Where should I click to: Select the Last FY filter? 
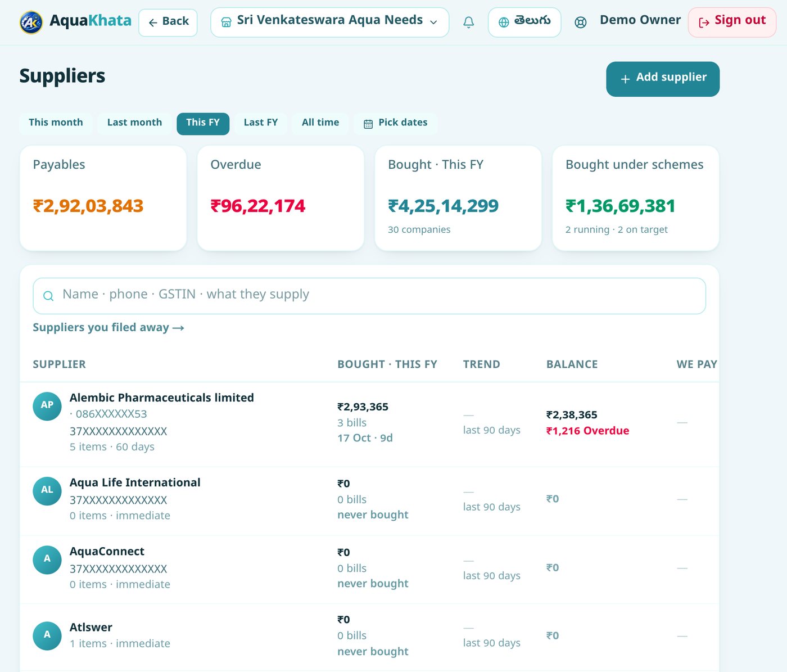coord(261,123)
